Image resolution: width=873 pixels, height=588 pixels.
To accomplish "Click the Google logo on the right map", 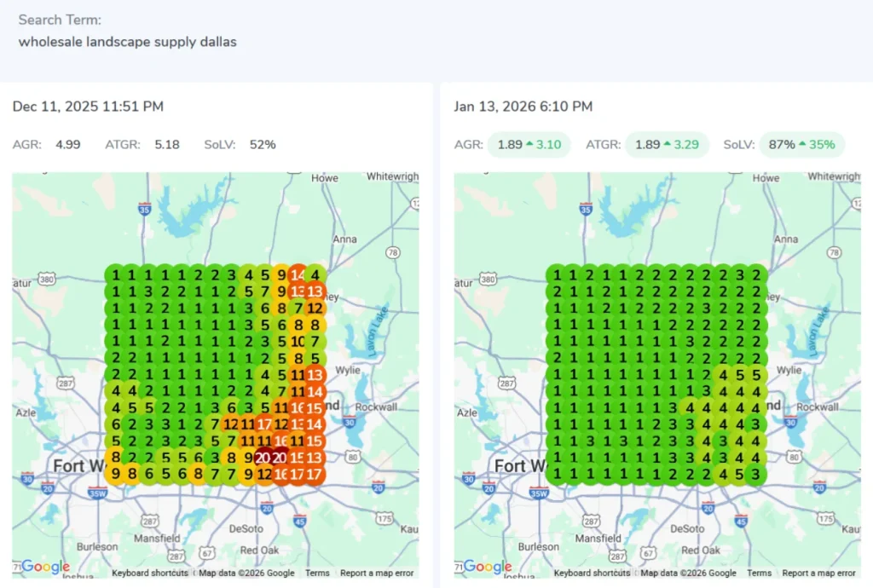I will 488,567.
